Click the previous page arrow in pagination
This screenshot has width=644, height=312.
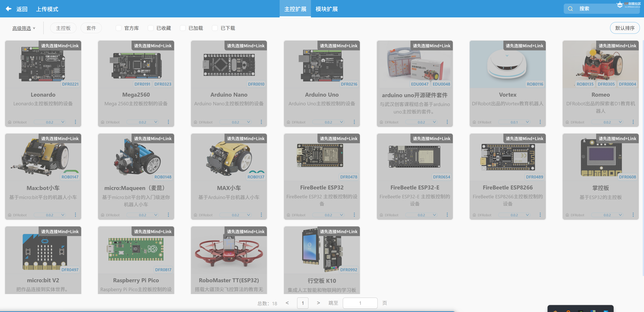tap(287, 303)
